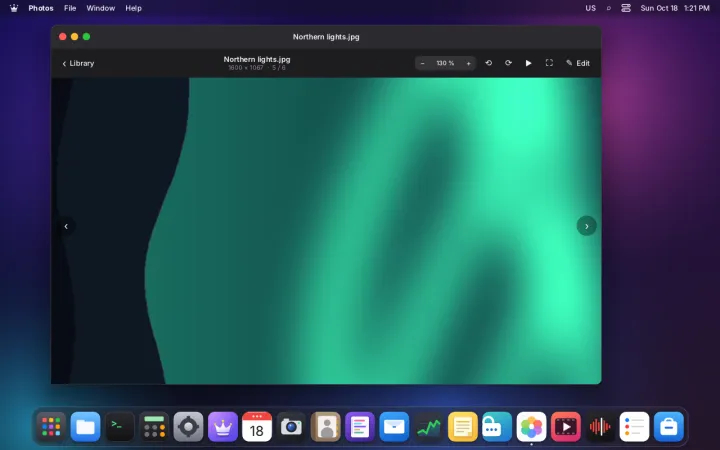This screenshot has height=450, width=720.
Task: Launch Camera app from the dock
Action: [x=291, y=427]
